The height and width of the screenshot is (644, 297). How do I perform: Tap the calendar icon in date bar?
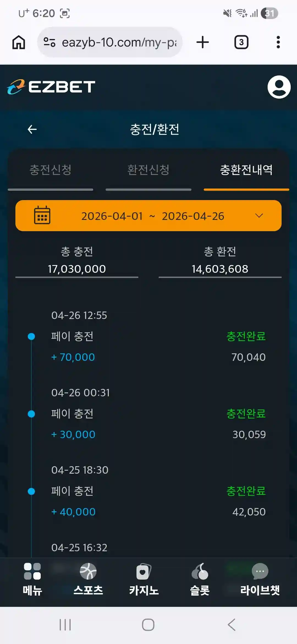[x=42, y=215]
